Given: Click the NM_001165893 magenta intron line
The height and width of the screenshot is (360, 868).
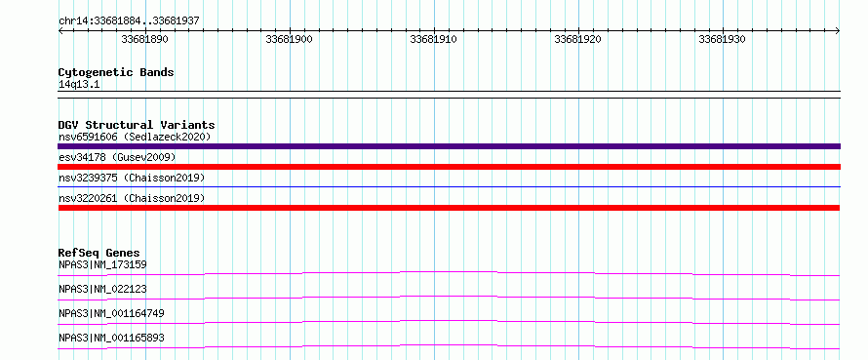Looking at the screenshot, I should click(449, 345).
